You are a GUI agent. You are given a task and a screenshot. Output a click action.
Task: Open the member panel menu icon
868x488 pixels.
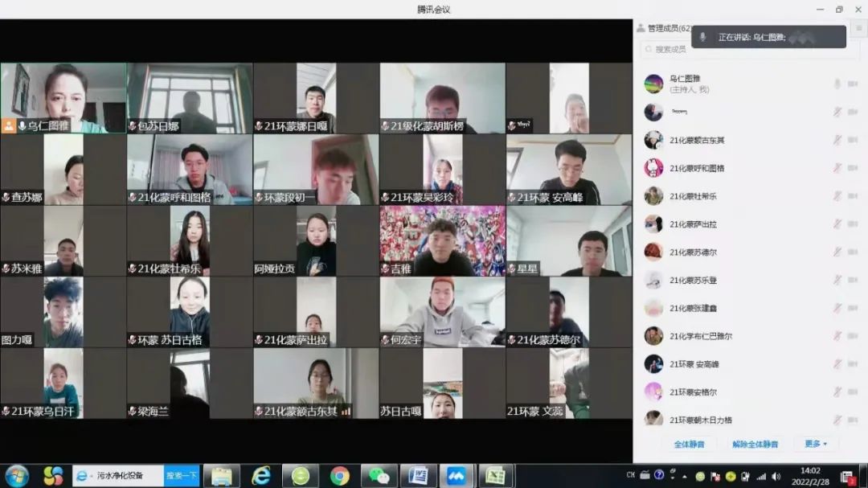point(858,28)
